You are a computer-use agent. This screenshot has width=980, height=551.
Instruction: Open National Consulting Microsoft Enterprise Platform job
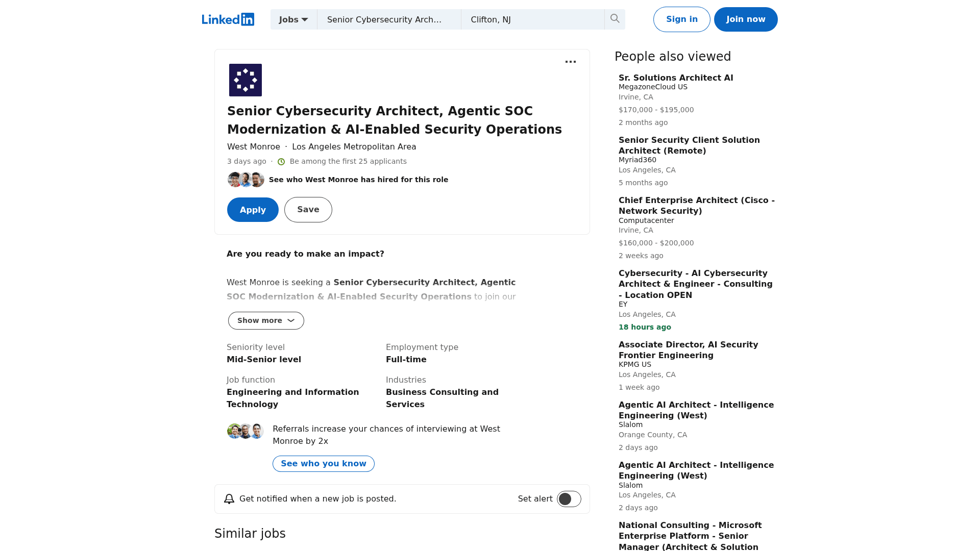(690, 536)
